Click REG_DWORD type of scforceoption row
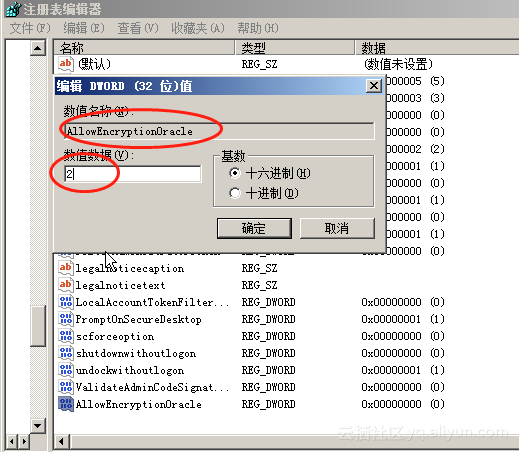The image size is (519, 452). tap(268, 336)
